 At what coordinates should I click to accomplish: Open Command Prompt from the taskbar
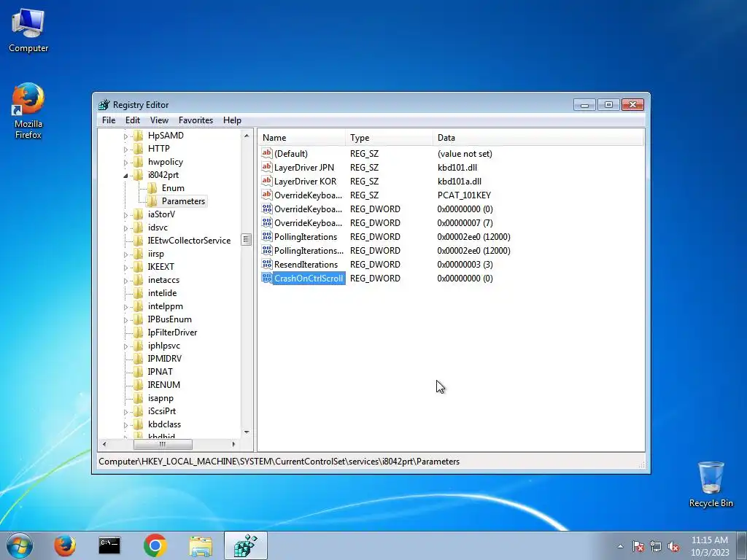pos(109,545)
